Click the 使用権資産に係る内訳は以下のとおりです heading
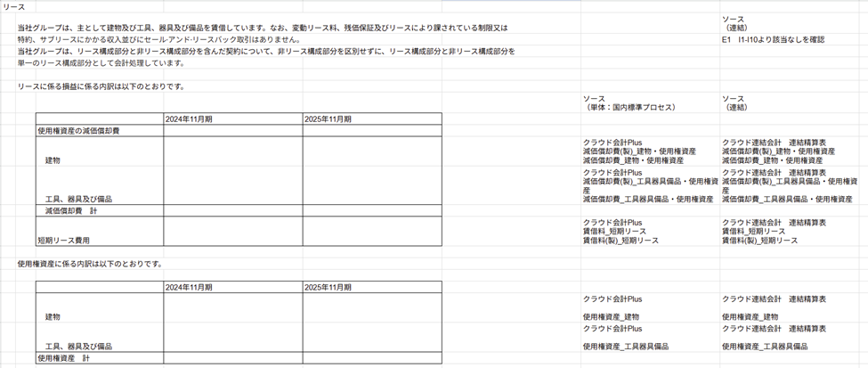This screenshot has width=868, height=368. [89, 264]
